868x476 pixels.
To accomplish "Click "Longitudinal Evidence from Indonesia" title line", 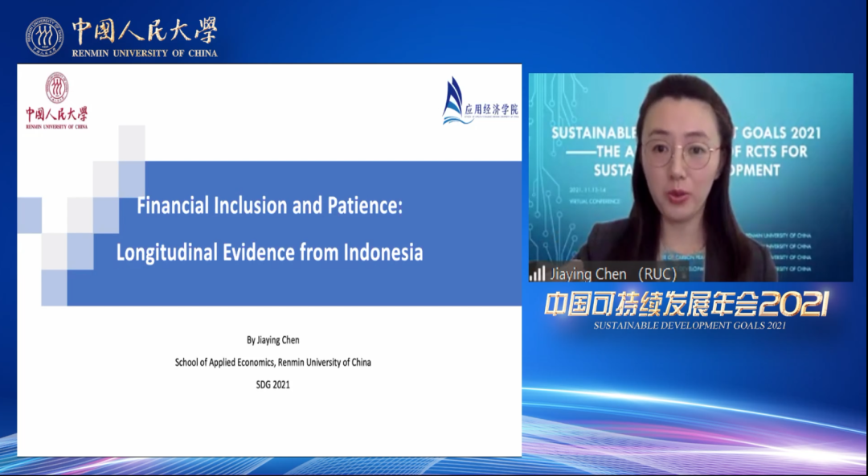I will [x=269, y=252].
